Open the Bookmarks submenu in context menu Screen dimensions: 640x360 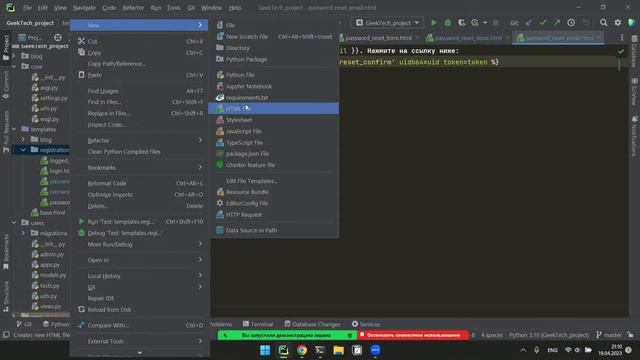[140, 168]
